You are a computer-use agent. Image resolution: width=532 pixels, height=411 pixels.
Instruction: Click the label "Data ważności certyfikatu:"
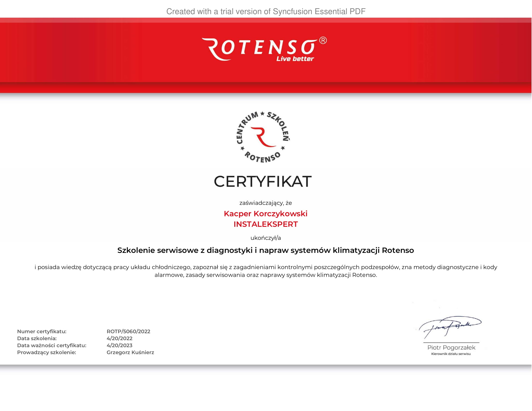click(52, 345)
